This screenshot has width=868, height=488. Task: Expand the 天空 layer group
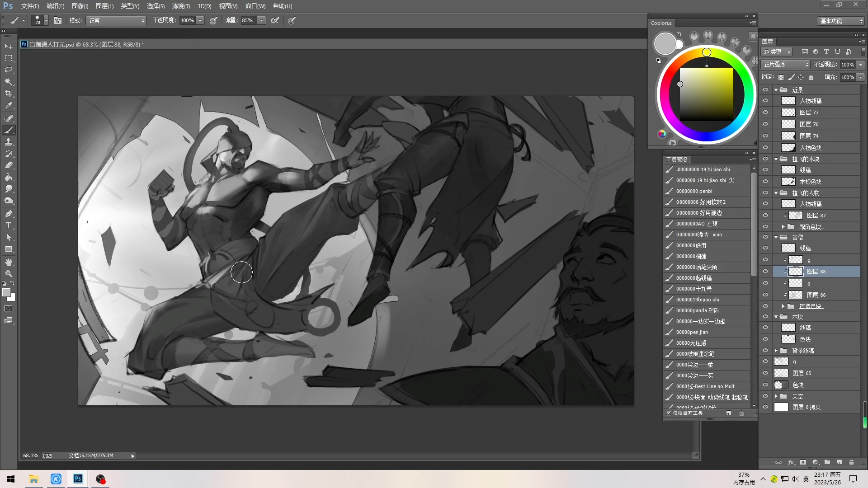pyautogui.click(x=776, y=396)
